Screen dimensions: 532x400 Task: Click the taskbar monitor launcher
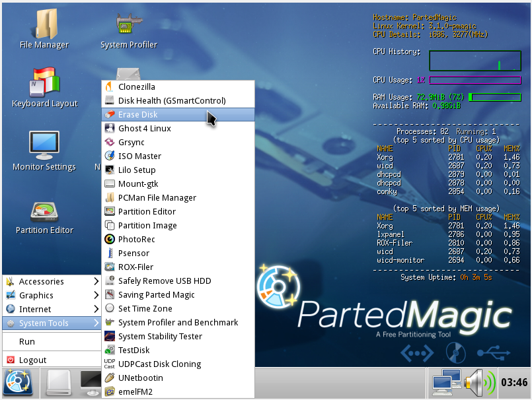click(x=91, y=383)
